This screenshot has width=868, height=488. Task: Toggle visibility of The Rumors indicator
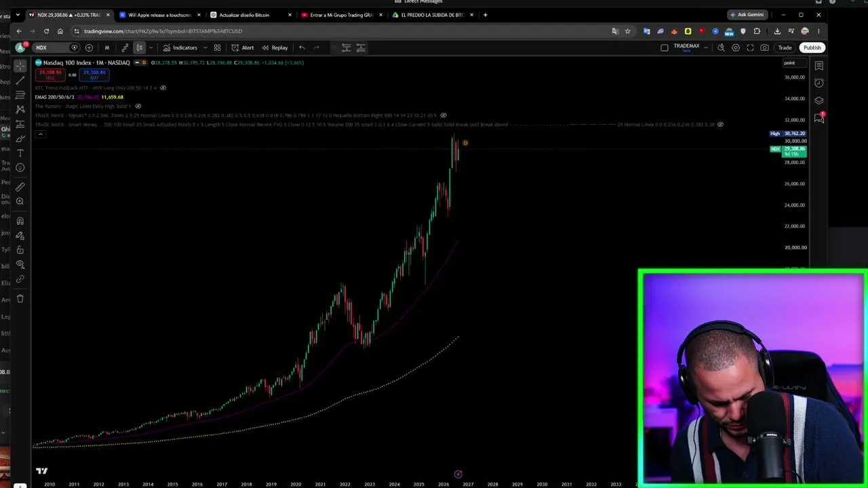(138, 106)
